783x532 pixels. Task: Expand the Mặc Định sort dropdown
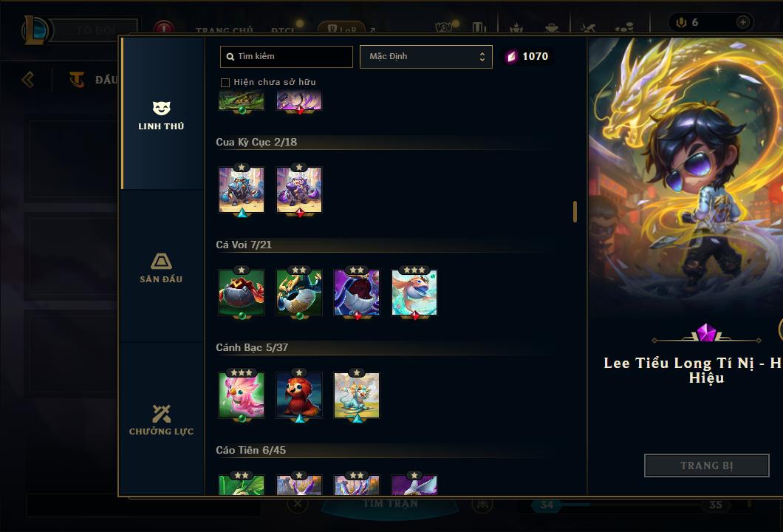[426, 56]
